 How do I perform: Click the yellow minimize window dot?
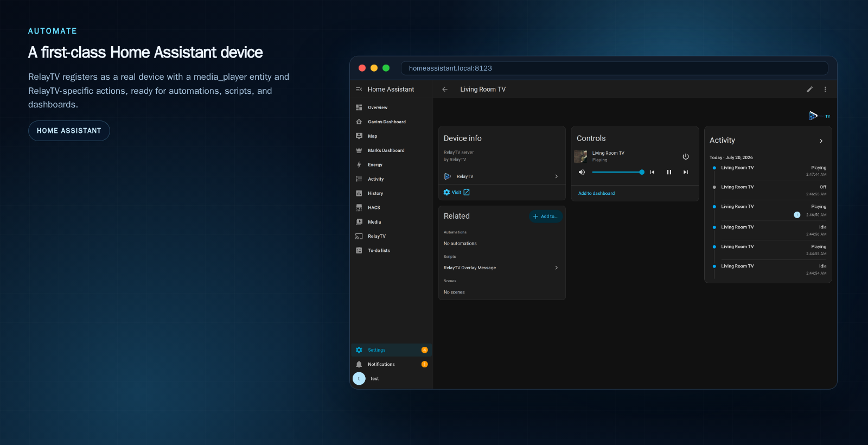coord(374,68)
